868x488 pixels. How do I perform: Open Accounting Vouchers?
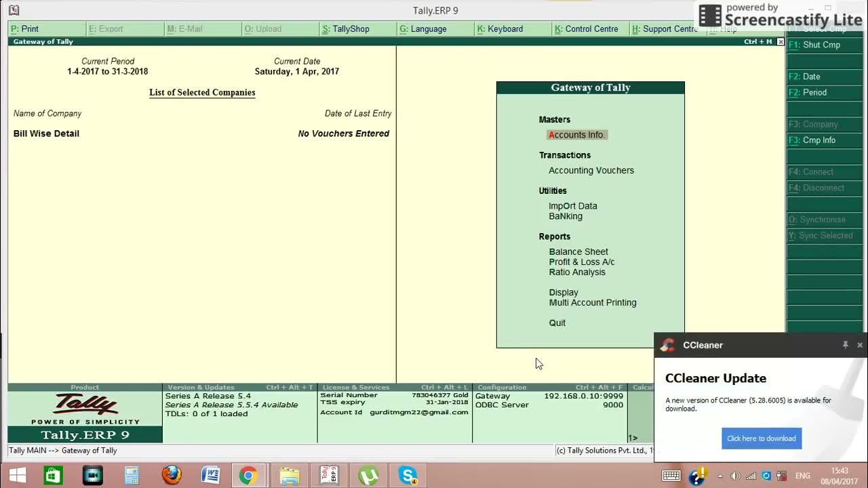pyautogui.click(x=591, y=171)
